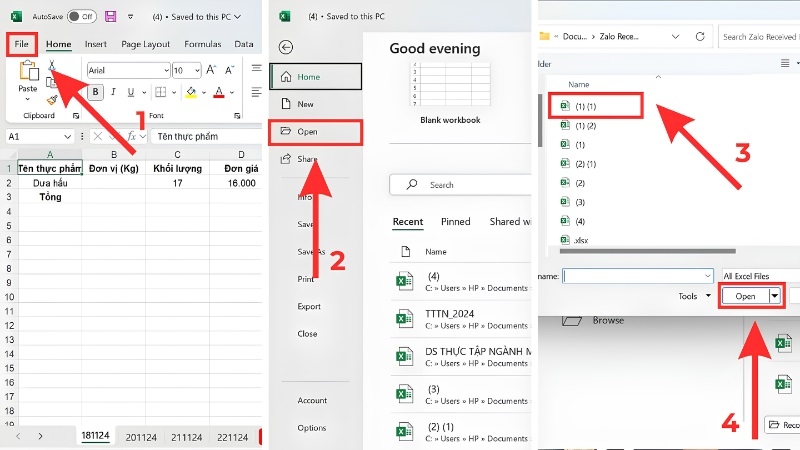Image resolution: width=800 pixels, height=450 pixels.
Task: Decrease font size with A-down icon
Action: [230, 70]
